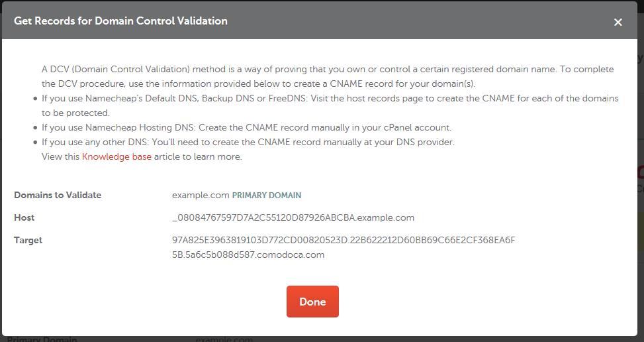Click the bullet dot before 'Namecheap Hosting DNS'
Viewport: 644px width, 342px height.
34,128
